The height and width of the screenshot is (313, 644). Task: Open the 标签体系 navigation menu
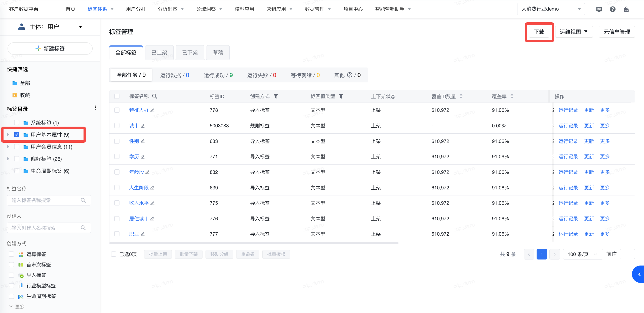(100, 9)
